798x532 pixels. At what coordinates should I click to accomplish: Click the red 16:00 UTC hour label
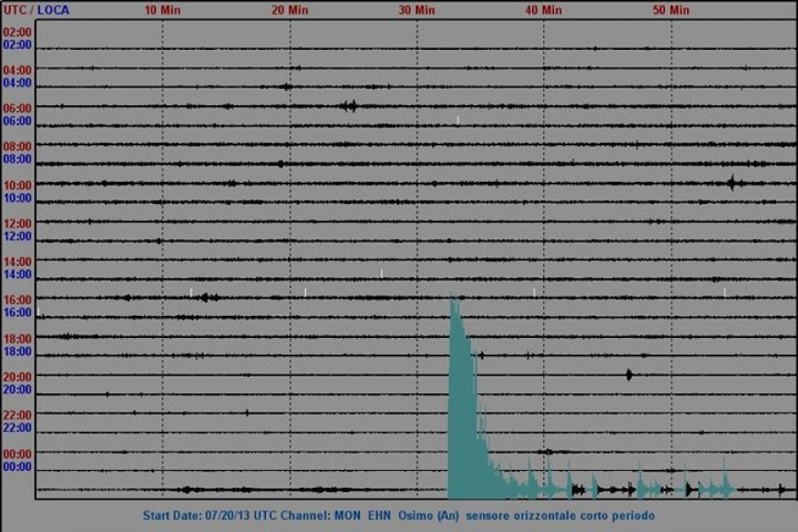point(18,300)
